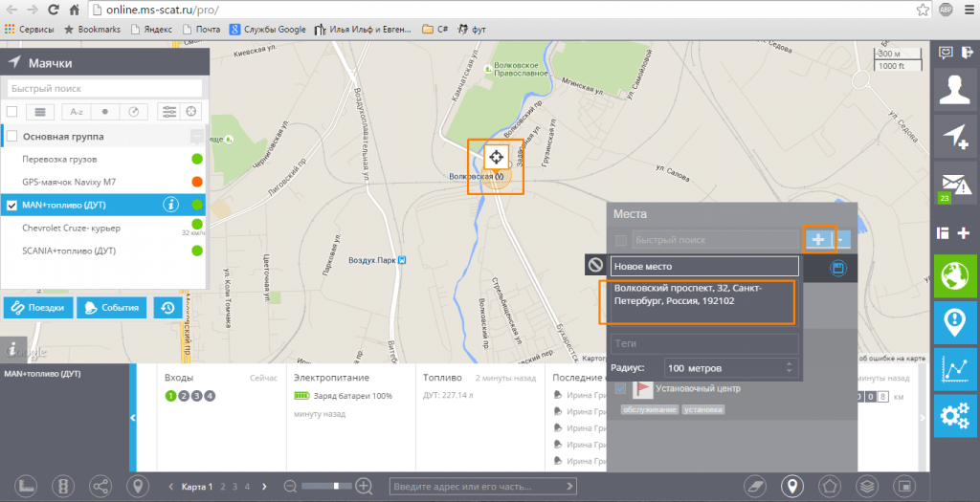Select the ruler measurement tool
This screenshot has width=980, height=502.
[x=26, y=486]
